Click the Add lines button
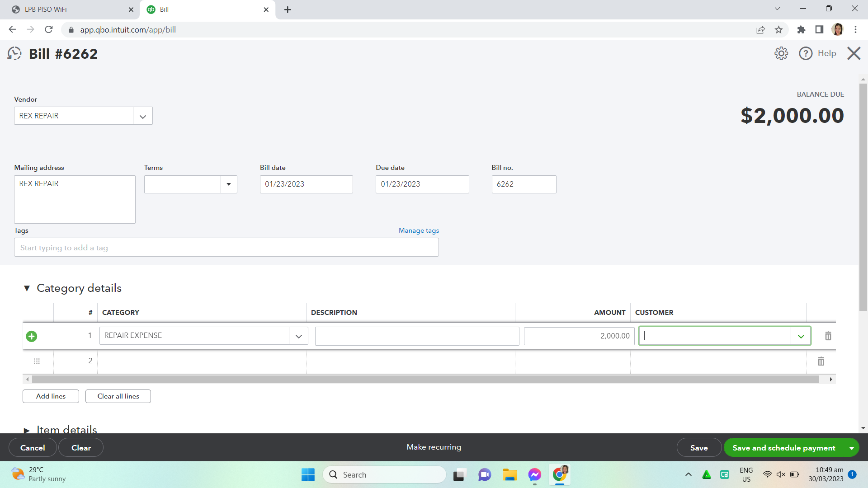868x488 pixels. (51, 396)
